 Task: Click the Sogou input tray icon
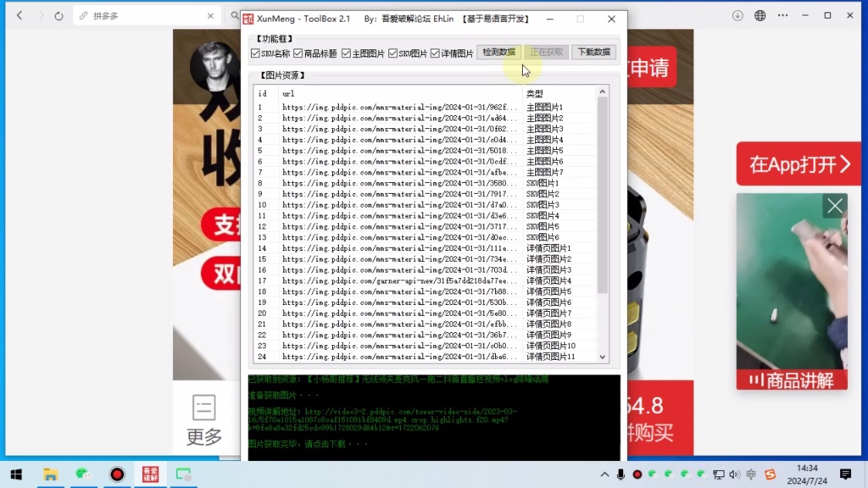point(770,474)
